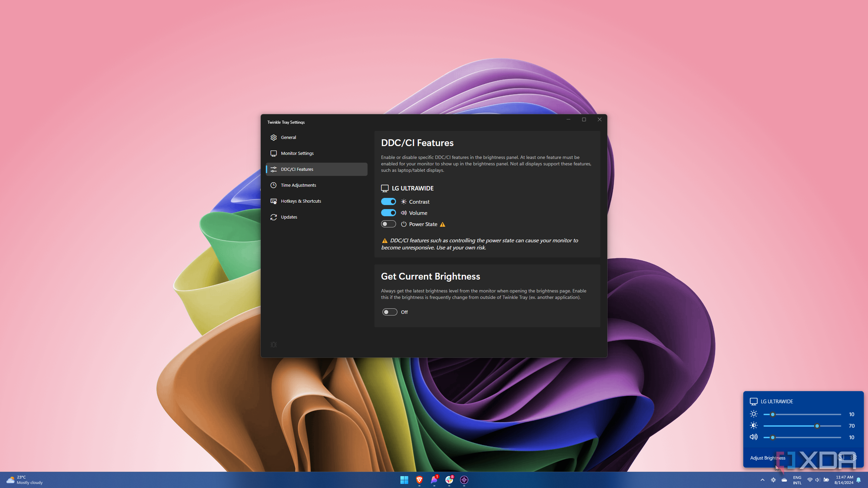Click the Power State warning triangle icon

click(x=442, y=224)
